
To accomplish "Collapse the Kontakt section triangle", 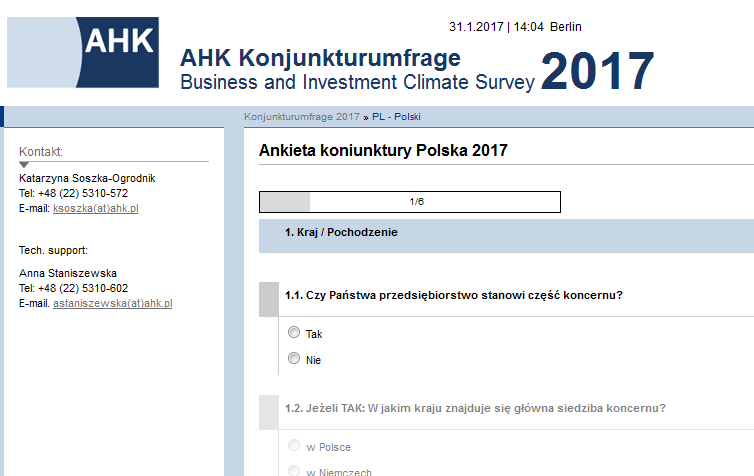I will click(25, 164).
